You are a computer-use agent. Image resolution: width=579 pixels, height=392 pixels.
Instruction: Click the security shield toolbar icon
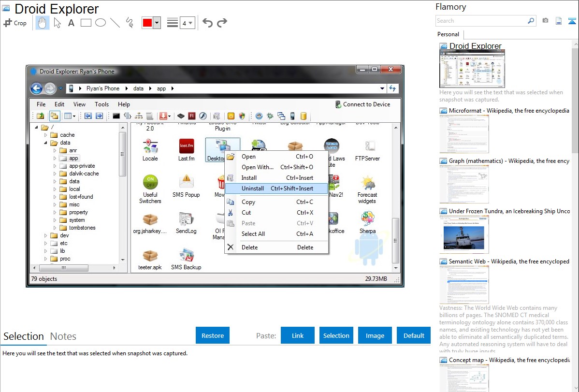[x=242, y=116]
